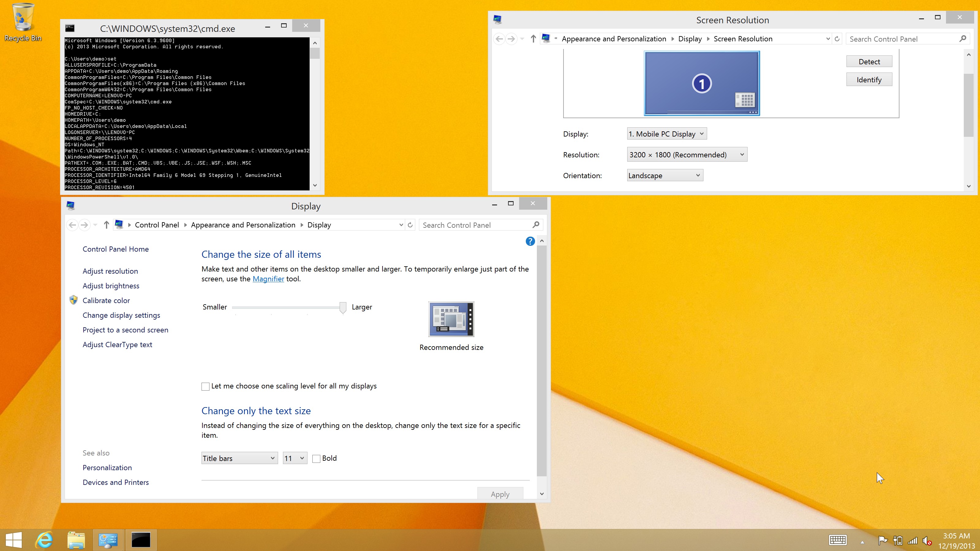Open Project to a second screen link

(x=125, y=330)
